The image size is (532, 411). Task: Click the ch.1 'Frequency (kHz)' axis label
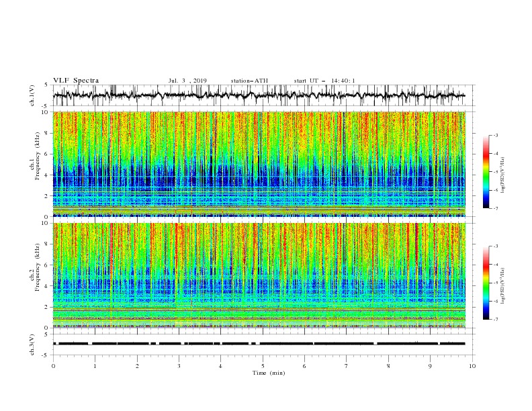click(x=38, y=156)
